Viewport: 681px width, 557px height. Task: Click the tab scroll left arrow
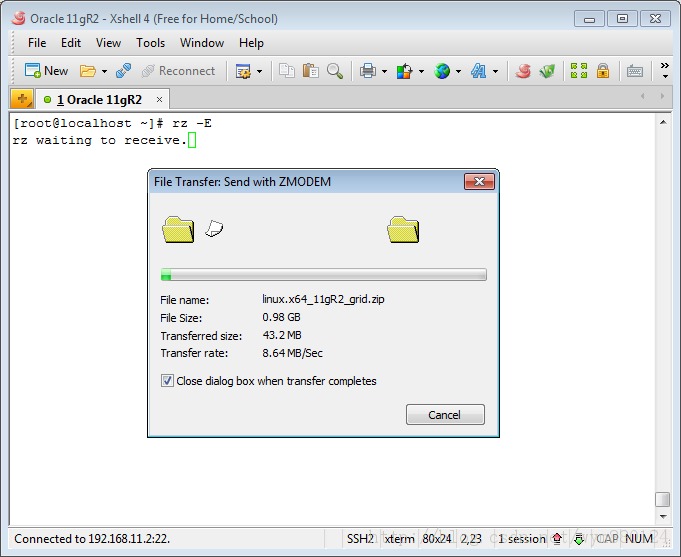pyautogui.click(x=643, y=96)
